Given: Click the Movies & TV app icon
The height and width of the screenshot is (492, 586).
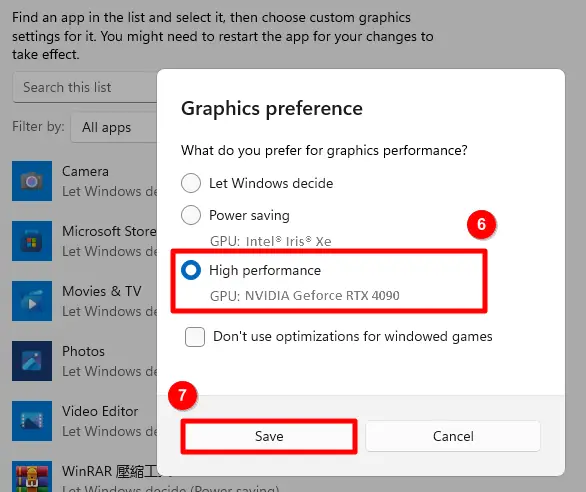Looking at the screenshot, I should click(x=32, y=301).
